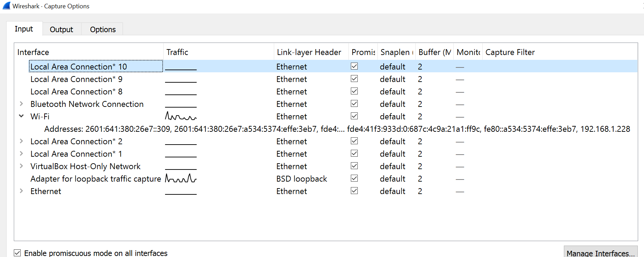
Task: Toggle promiscuous checkbox for Local Area Connection* 1
Action: pos(354,153)
